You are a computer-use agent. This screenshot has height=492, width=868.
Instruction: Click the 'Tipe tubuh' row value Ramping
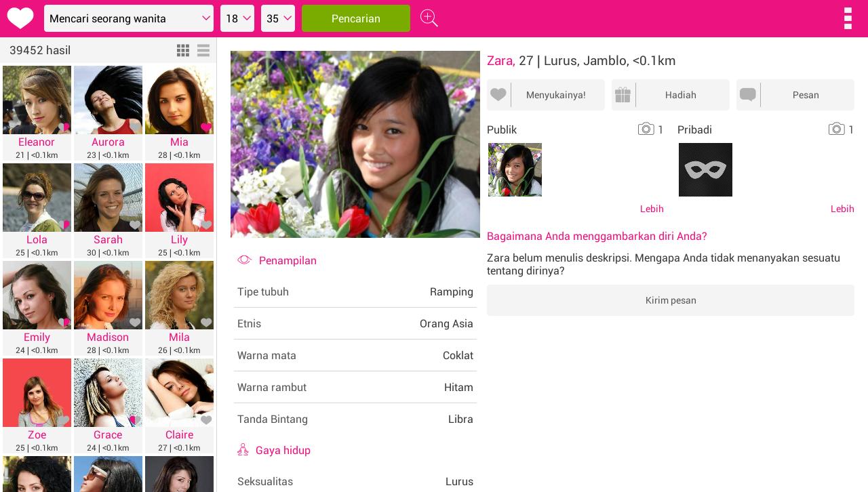pyautogui.click(x=452, y=291)
